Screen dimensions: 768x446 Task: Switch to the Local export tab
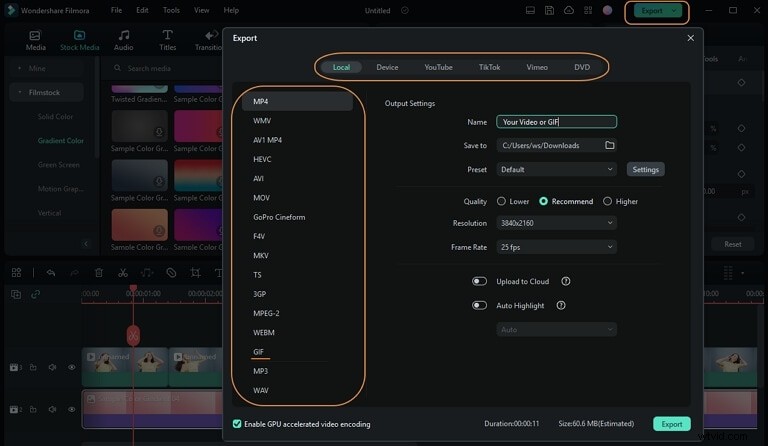(x=341, y=67)
